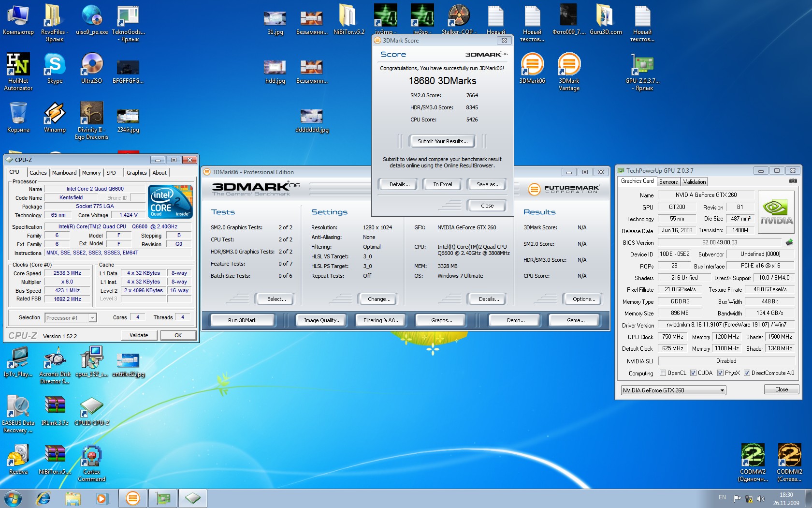Select the 3DMark Vantage desktop shortcut
The height and width of the screenshot is (508, 812).
coord(569,72)
